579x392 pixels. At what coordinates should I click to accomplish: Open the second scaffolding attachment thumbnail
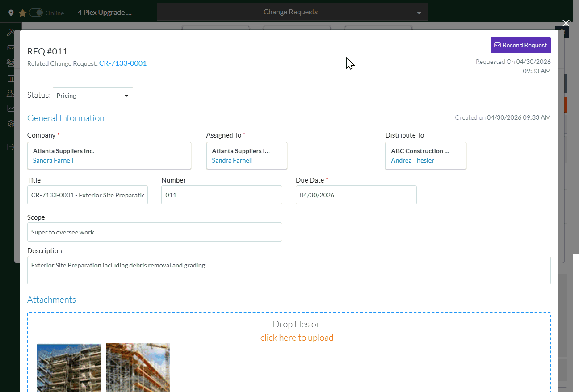pos(138,367)
